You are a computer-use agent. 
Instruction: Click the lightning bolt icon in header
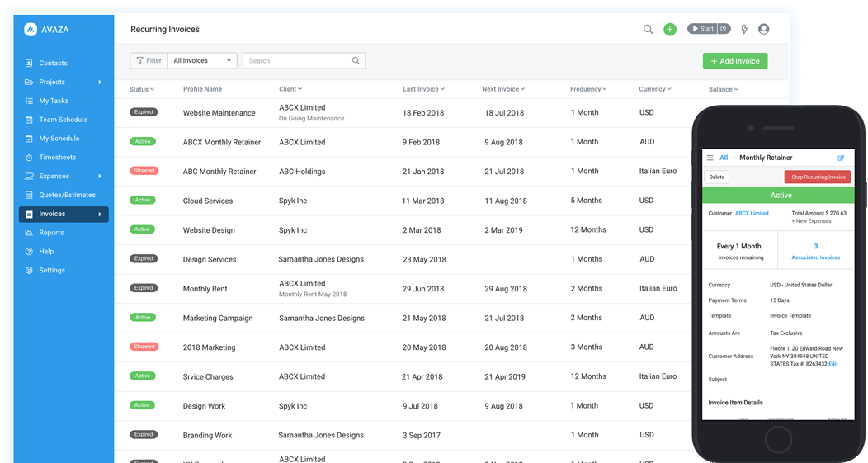point(744,30)
